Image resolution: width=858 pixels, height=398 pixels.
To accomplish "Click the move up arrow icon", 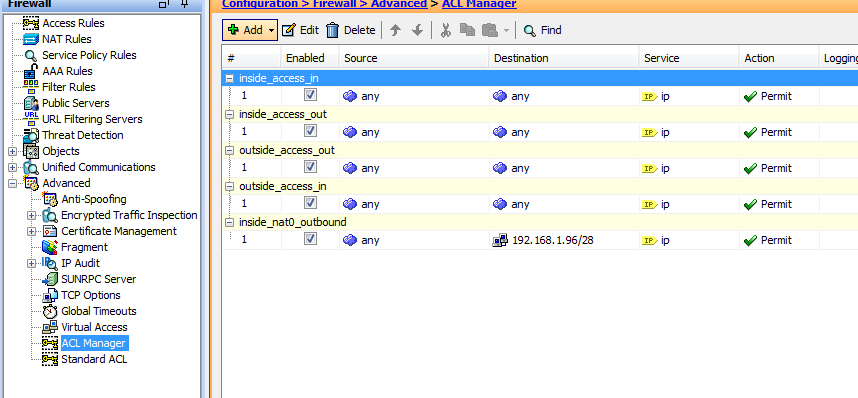I will point(395,30).
